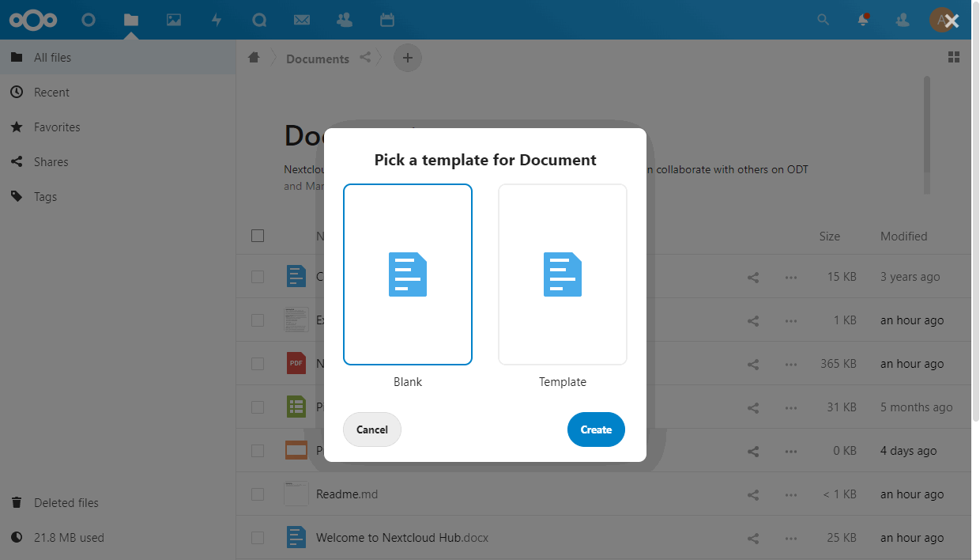Click the search magnifier icon
This screenshot has width=980, height=560.
click(823, 20)
